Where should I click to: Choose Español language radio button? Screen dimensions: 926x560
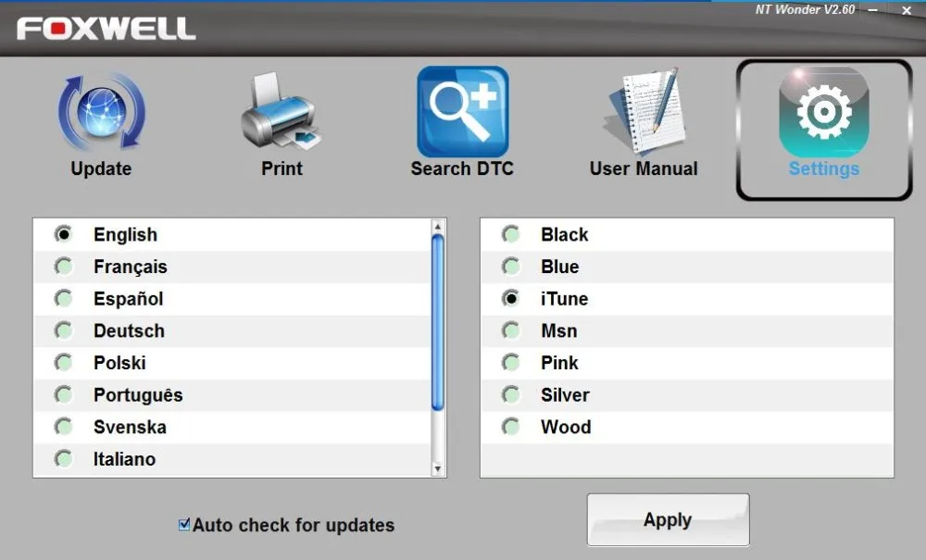point(63,299)
